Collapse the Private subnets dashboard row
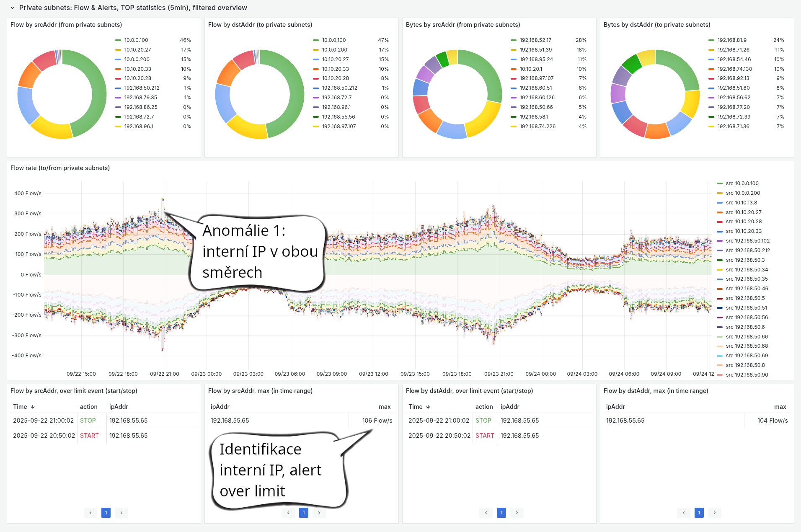Screen dimensions: 801x532 tap(12, 7)
